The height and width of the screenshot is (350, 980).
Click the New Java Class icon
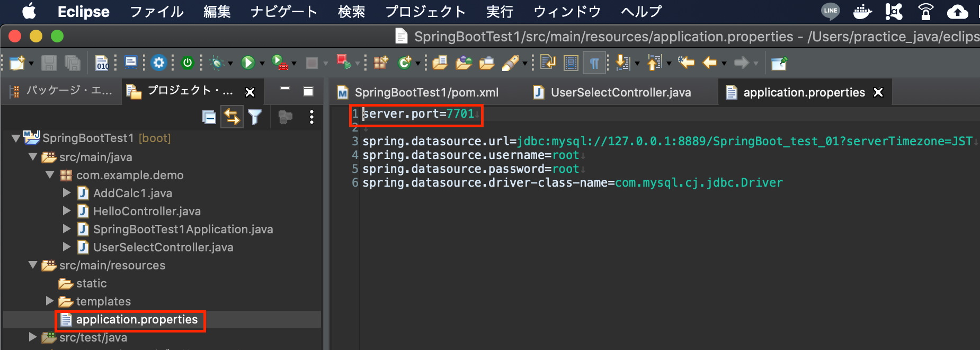pos(405,63)
